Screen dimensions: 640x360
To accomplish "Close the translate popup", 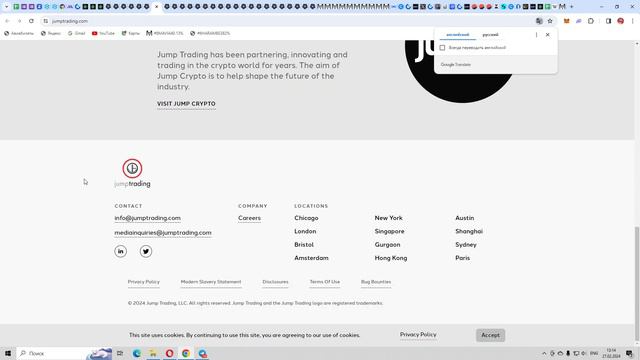I will (x=547, y=35).
